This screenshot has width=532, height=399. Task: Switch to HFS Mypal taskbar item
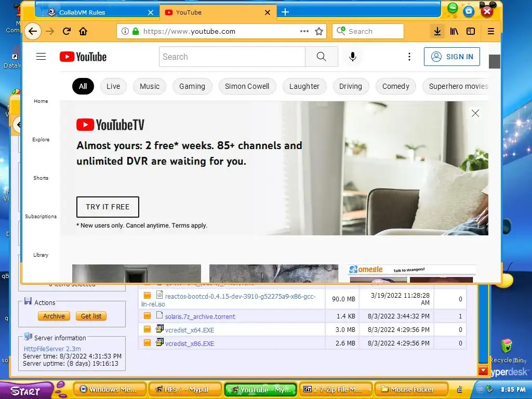(185, 390)
